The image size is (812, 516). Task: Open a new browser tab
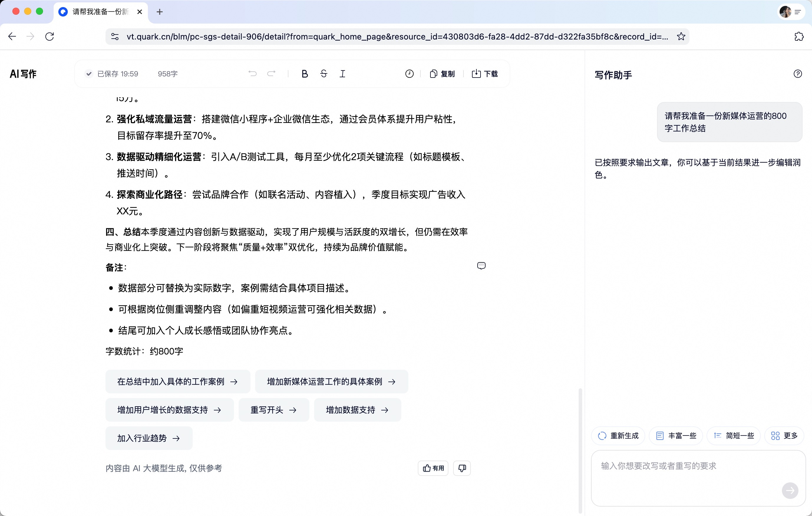click(160, 12)
